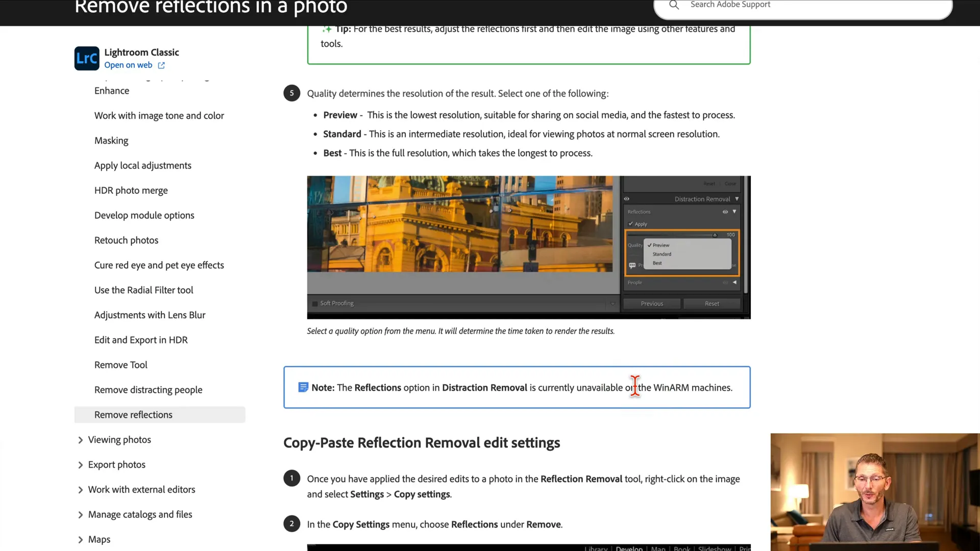980x551 pixels.
Task: Click the reflection amount slider at 100
Action: point(715,235)
